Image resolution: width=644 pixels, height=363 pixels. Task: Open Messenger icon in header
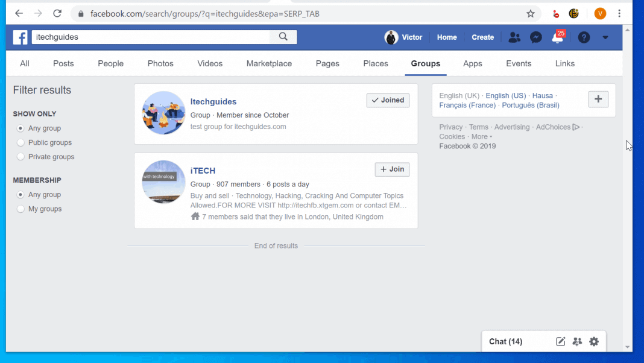(x=535, y=37)
